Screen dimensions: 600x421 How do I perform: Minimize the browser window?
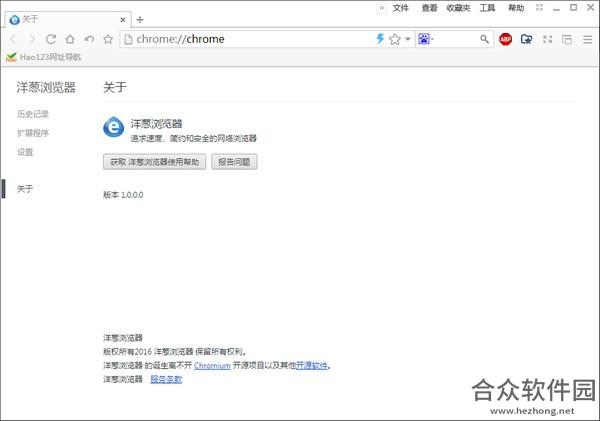[x=556, y=8]
